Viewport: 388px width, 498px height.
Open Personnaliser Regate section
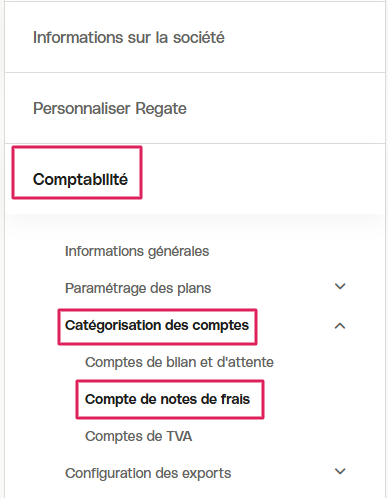(110, 109)
